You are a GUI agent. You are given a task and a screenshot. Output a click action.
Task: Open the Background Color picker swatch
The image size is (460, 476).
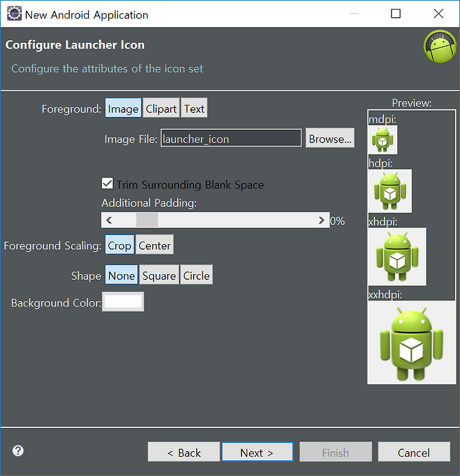(123, 302)
